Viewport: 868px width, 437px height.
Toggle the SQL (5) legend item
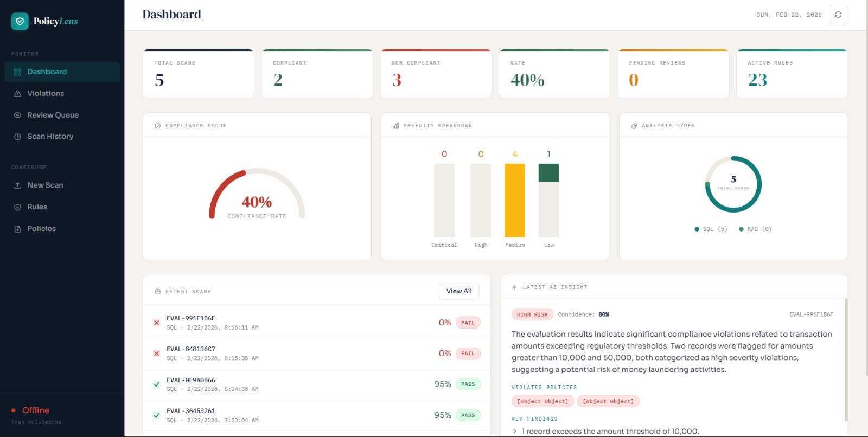(x=711, y=229)
